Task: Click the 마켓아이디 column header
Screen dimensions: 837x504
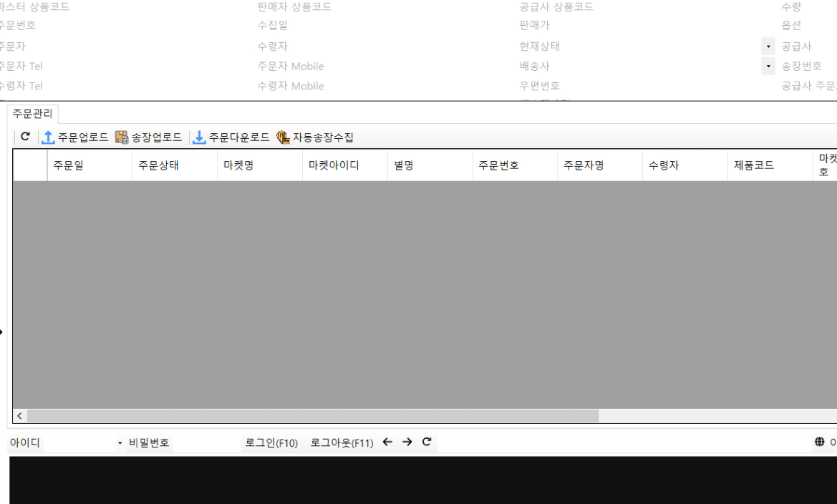Action: click(x=345, y=165)
